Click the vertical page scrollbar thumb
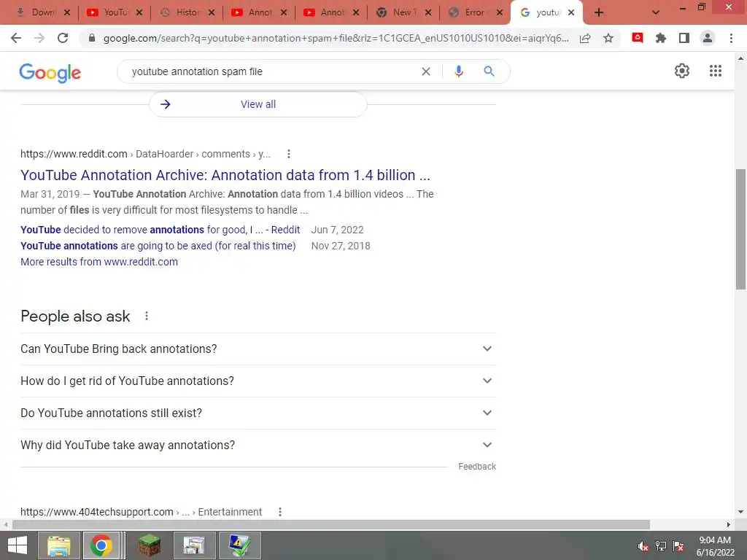This screenshot has height=560, width=747. 740,229
